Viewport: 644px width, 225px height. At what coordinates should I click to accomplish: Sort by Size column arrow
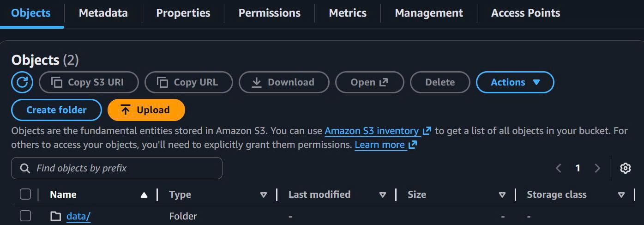pyautogui.click(x=502, y=195)
